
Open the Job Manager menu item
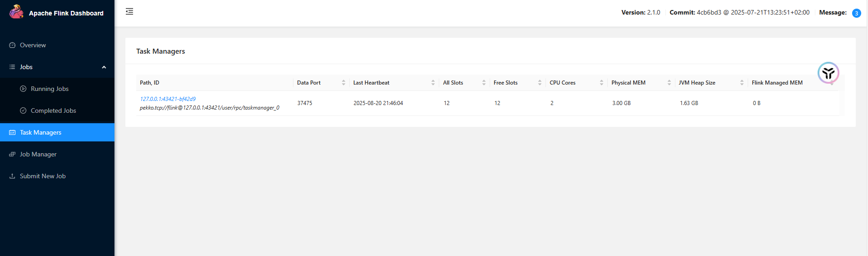tap(38, 154)
